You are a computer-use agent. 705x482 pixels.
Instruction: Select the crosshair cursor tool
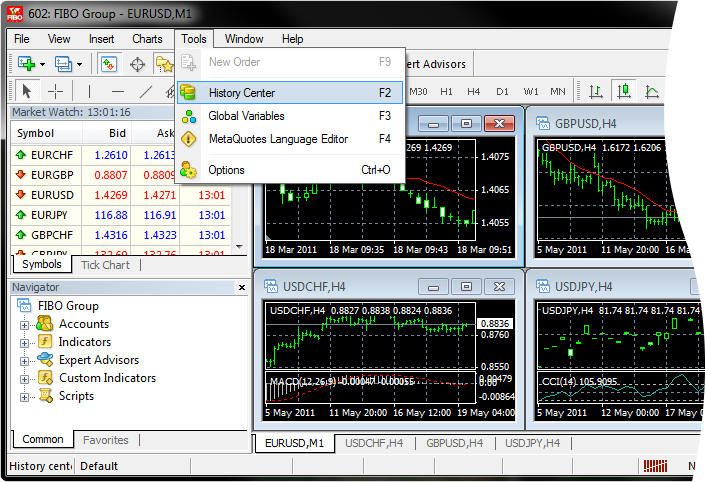tap(54, 92)
